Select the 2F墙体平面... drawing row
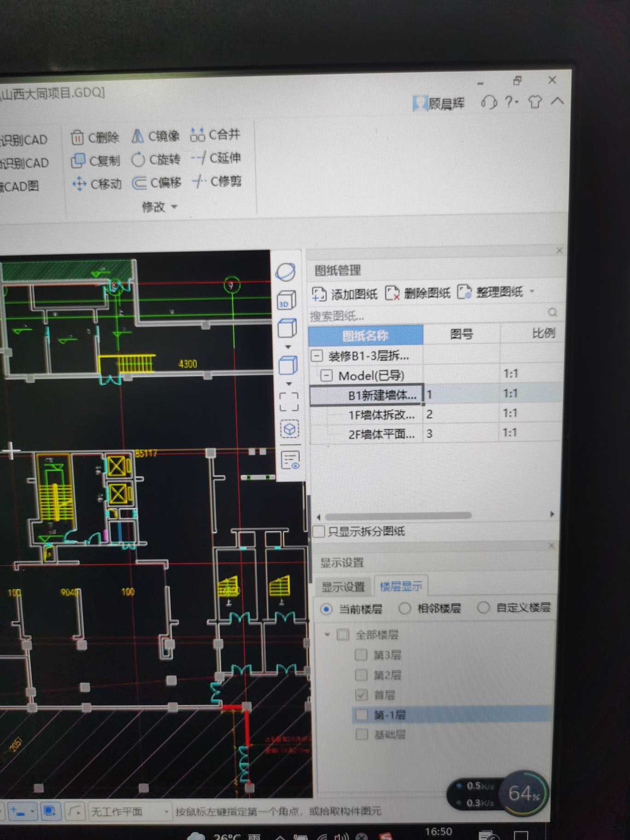630x840 pixels. 435,434
